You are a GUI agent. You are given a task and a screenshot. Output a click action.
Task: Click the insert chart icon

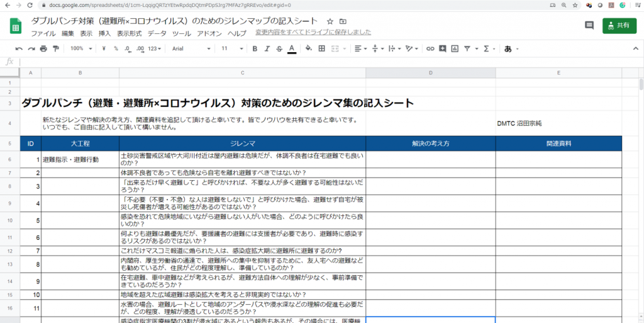pos(455,48)
